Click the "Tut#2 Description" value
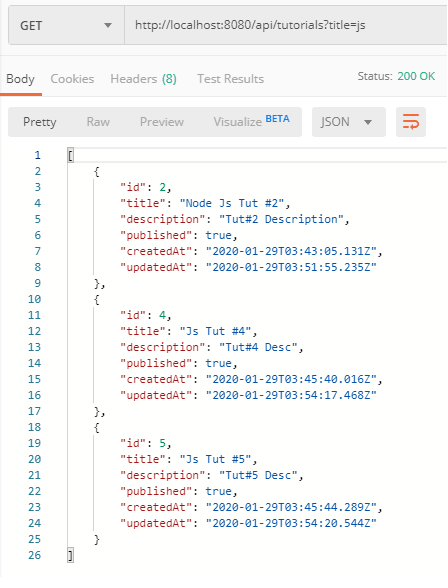Image resolution: width=448 pixels, height=588 pixels. (x=281, y=219)
